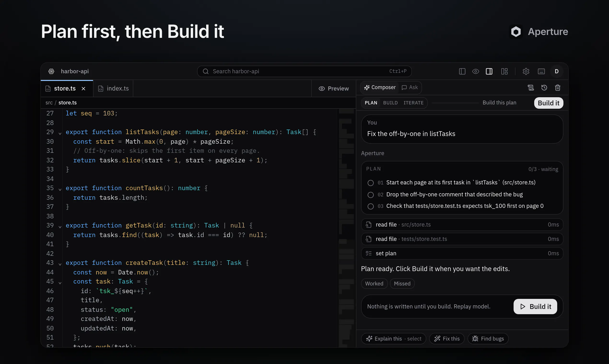Viewport: 609px width, 364px height.
Task: Collapse the getTask function at line 39
Action: (60, 227)
